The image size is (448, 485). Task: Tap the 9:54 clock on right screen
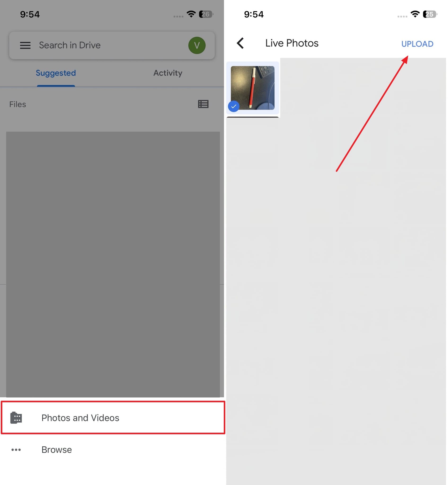point(254,14)
